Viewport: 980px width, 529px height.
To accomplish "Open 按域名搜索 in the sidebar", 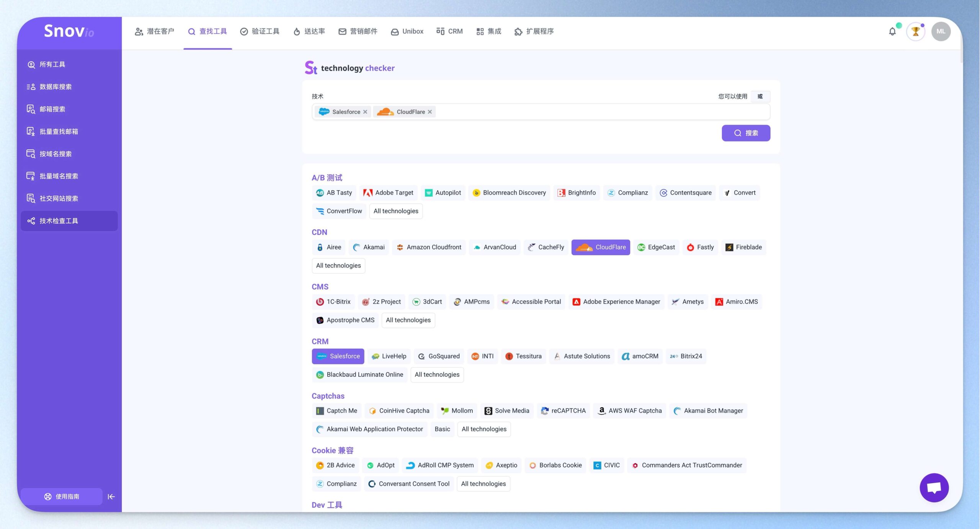I will 69,154.
